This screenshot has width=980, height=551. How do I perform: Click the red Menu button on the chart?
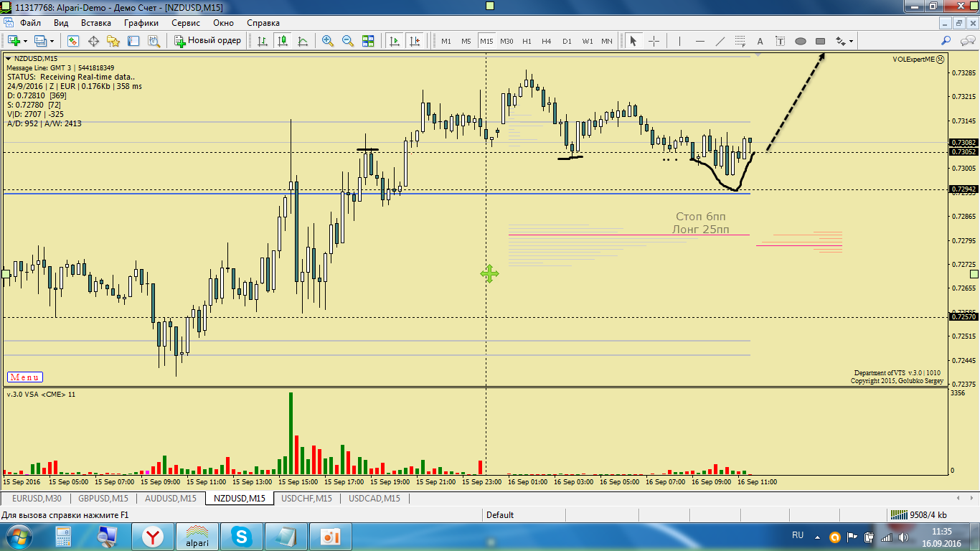[x=25, y=377]
